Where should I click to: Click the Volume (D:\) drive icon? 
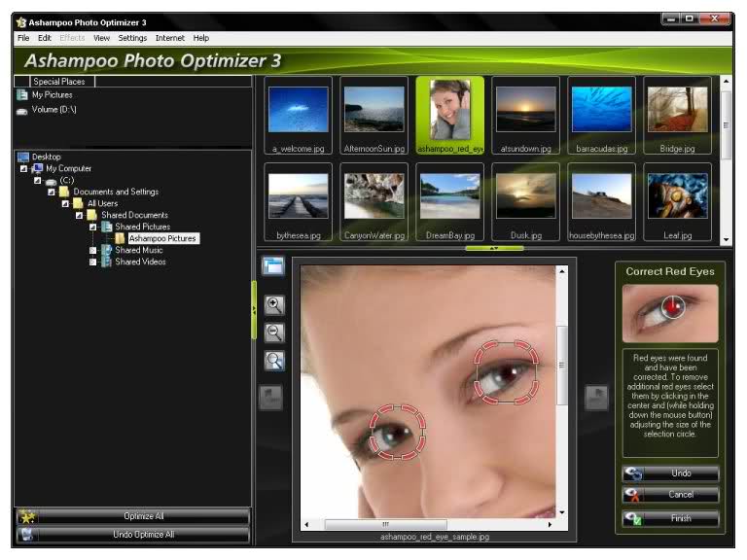coord(22,111)
